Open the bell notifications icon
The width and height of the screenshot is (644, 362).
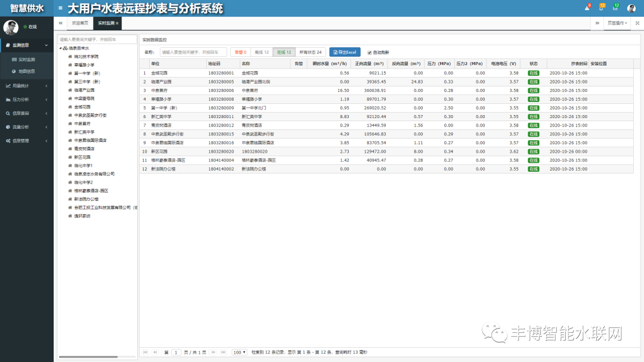point(600,8)
